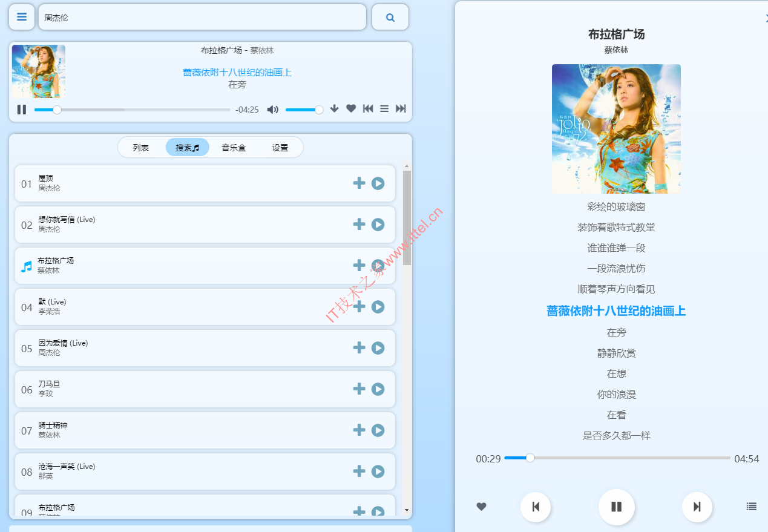
Task: Add 骑士精神 to playlist
Action: pyautogui.click(x=359, y=430)
